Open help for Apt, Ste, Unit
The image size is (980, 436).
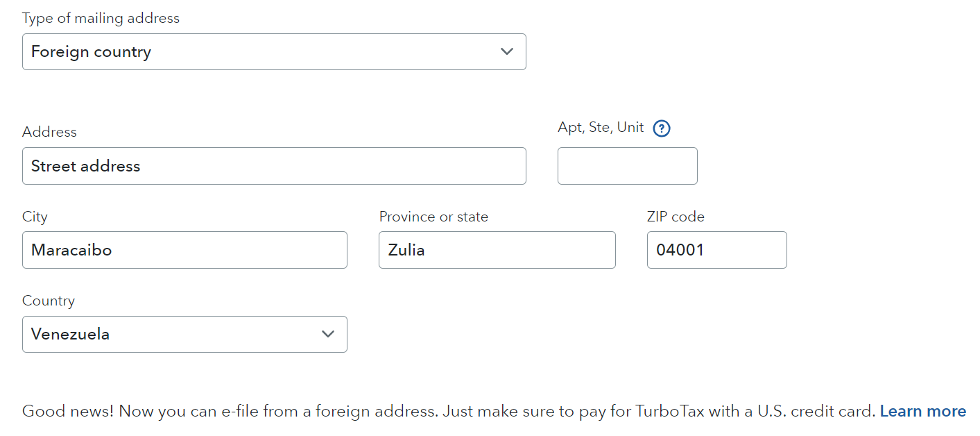point(662,128)
